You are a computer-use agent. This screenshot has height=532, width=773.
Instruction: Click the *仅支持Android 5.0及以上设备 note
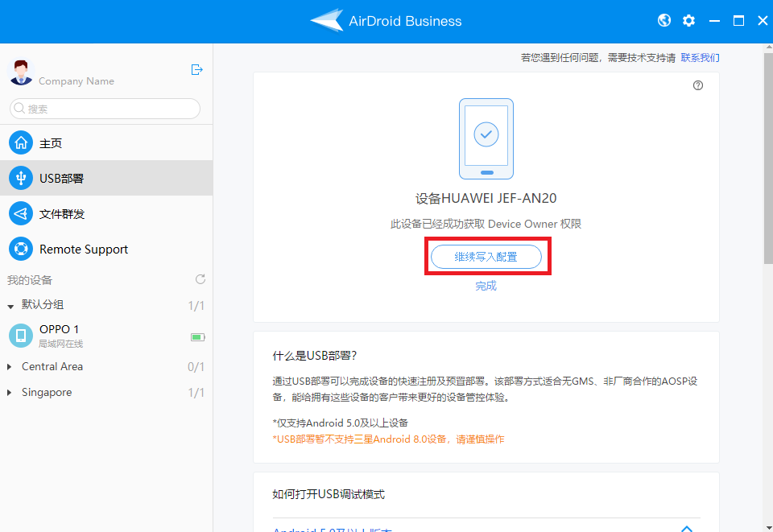[340, 423]
